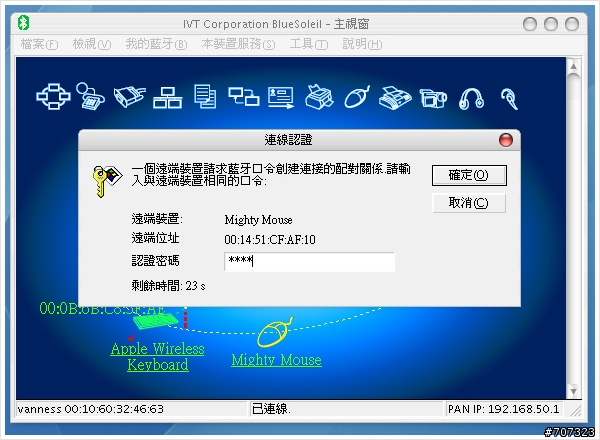Viewport: 600px width, 440px height.
Task: Click the Serial Port service icon
Action: click(129, 96)
